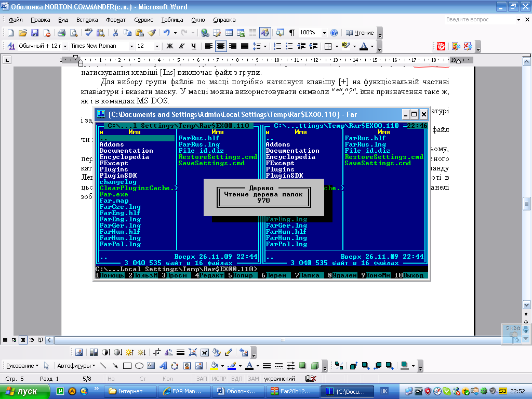
Task: Open the Правка menu
Action: pyautogui.click(x=41, y=20)
